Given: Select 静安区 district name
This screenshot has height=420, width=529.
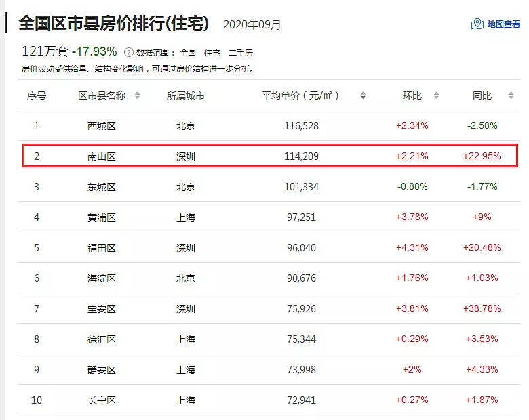Looking at the screenshot, I should point(102,370).
